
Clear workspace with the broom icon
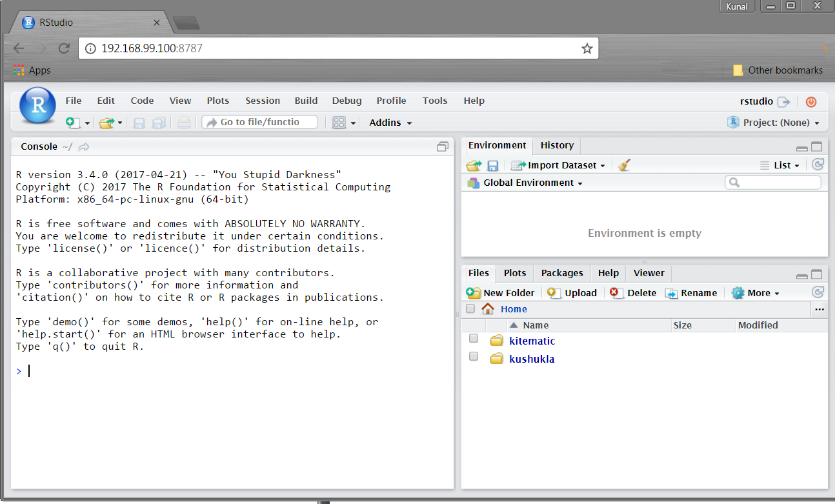click(623, 165)
